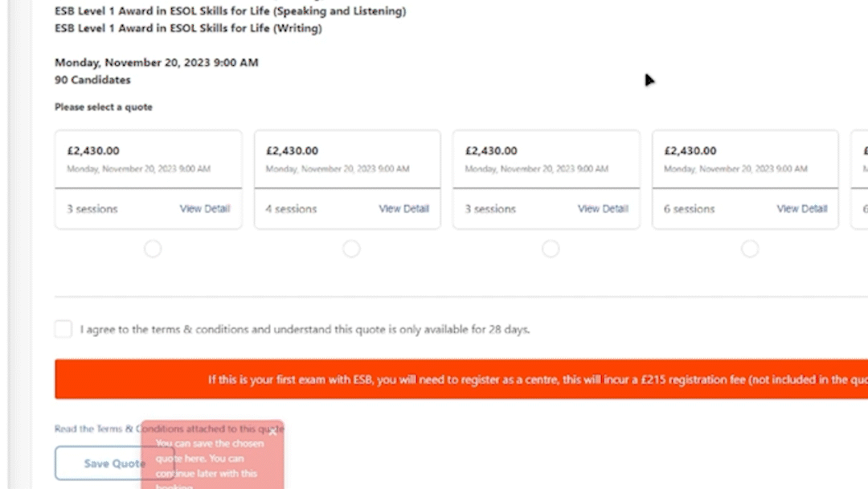
Task: Click the "3 sessions" label on third card
Action: click(x=490, y=209)
